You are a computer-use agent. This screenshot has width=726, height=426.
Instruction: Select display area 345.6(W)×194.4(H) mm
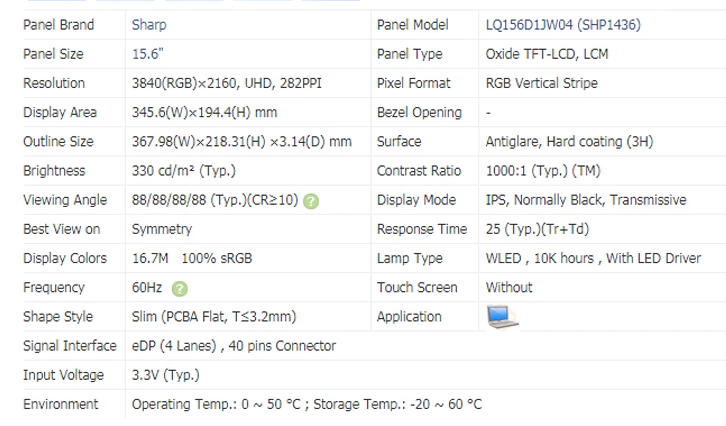coord(205,112)
